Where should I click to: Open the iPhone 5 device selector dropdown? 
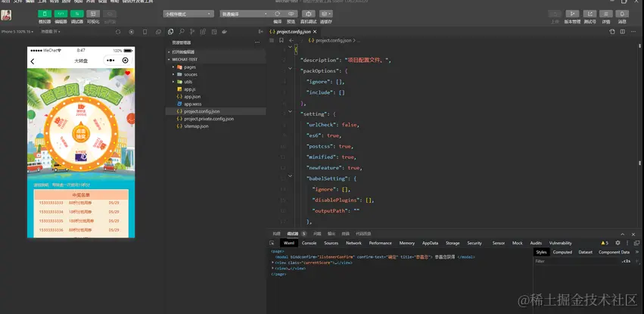click(x=17, y=32)
